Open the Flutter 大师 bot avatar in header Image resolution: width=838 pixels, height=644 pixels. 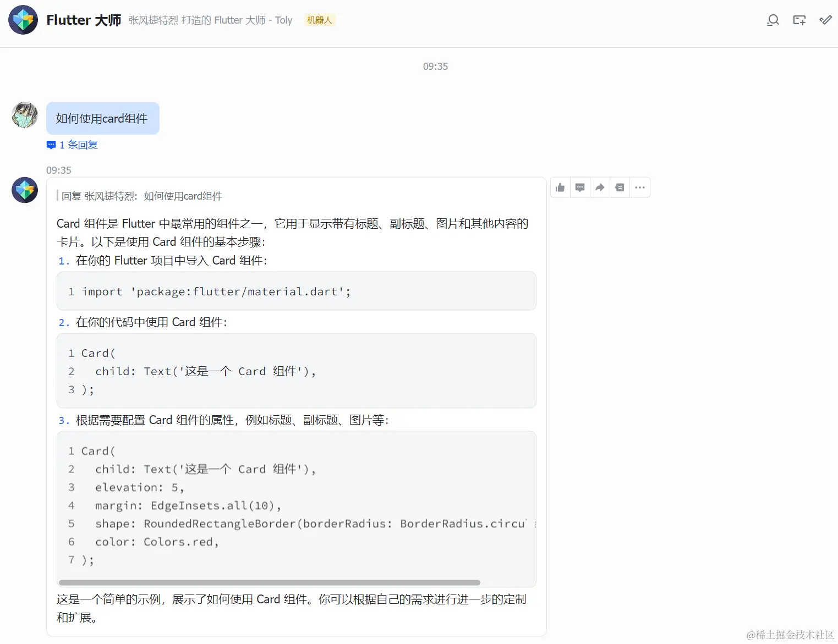click(23, 20)
